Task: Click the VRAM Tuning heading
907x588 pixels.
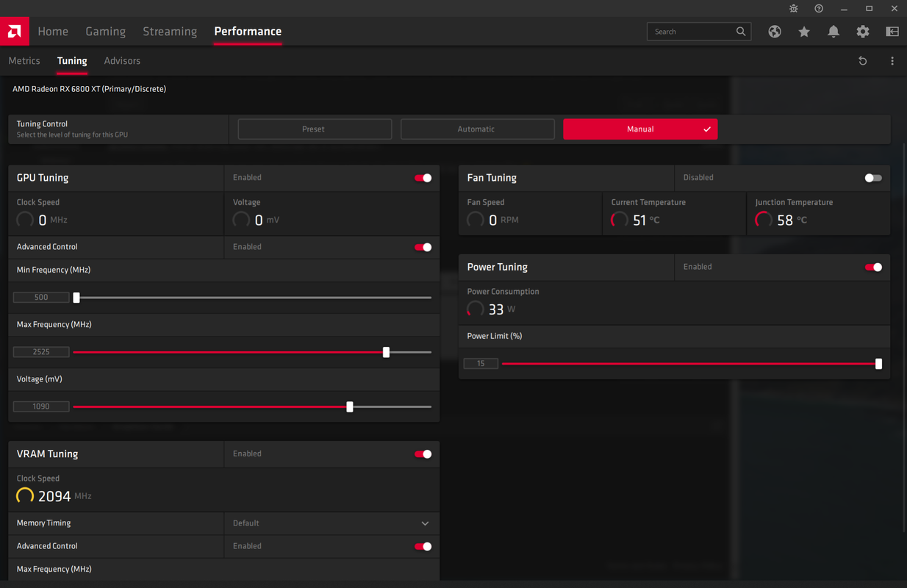Action: point(47,454)
